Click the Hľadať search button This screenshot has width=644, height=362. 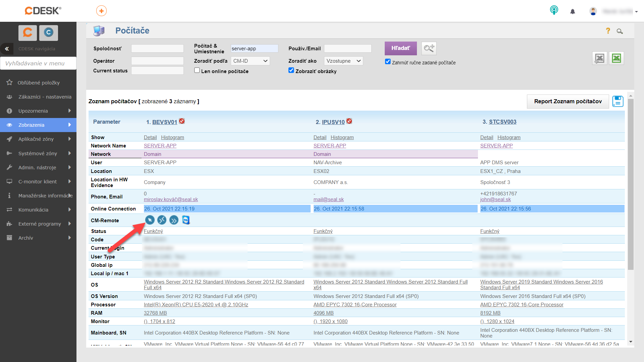tap(400, 48)
